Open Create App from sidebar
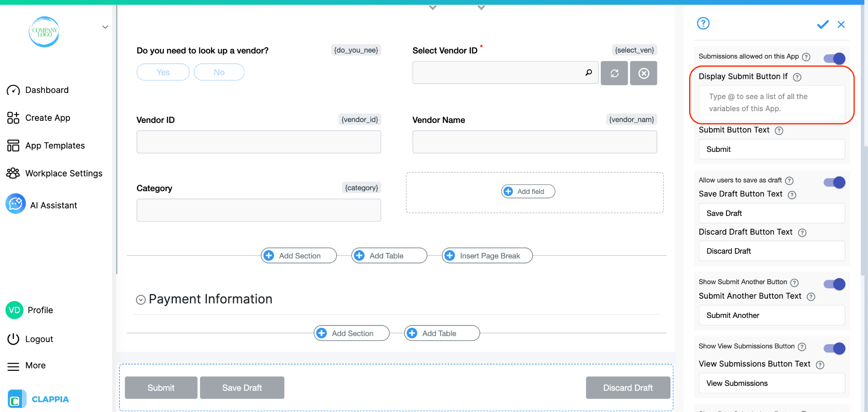This screenshot has width=868, height=412. 39,118
